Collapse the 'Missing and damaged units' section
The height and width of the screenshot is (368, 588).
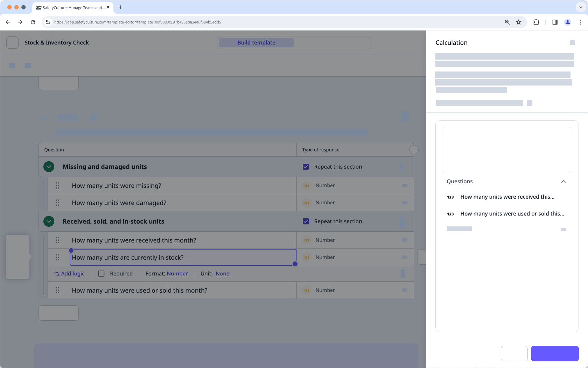(49, 166)
